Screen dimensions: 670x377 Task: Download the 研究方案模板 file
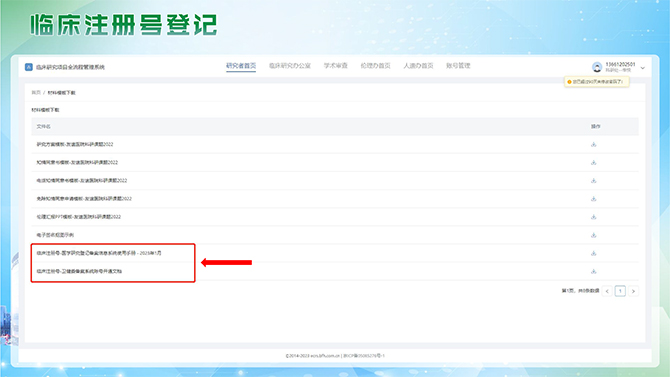[x=594, y=144]
